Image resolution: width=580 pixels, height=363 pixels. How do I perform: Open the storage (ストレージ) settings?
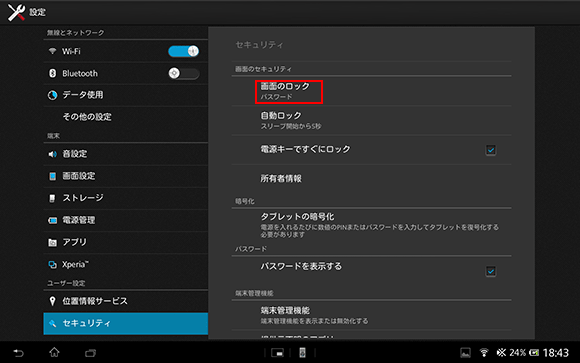[126, 198]
